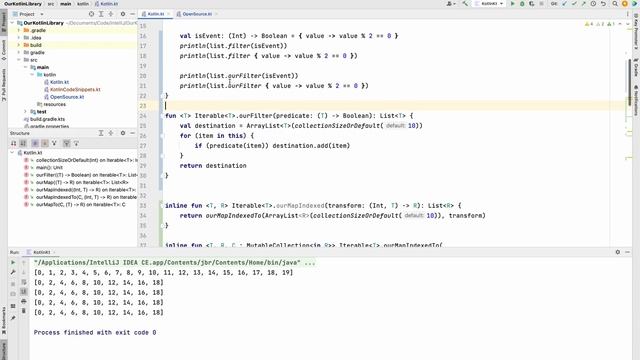Open Bookmarks tool window side tab

coord(4,320)
